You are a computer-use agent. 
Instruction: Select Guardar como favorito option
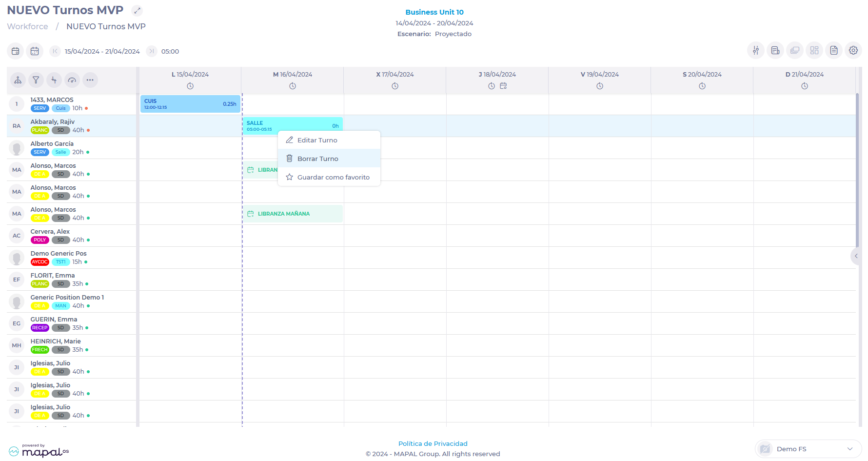[x=333, y=177]
